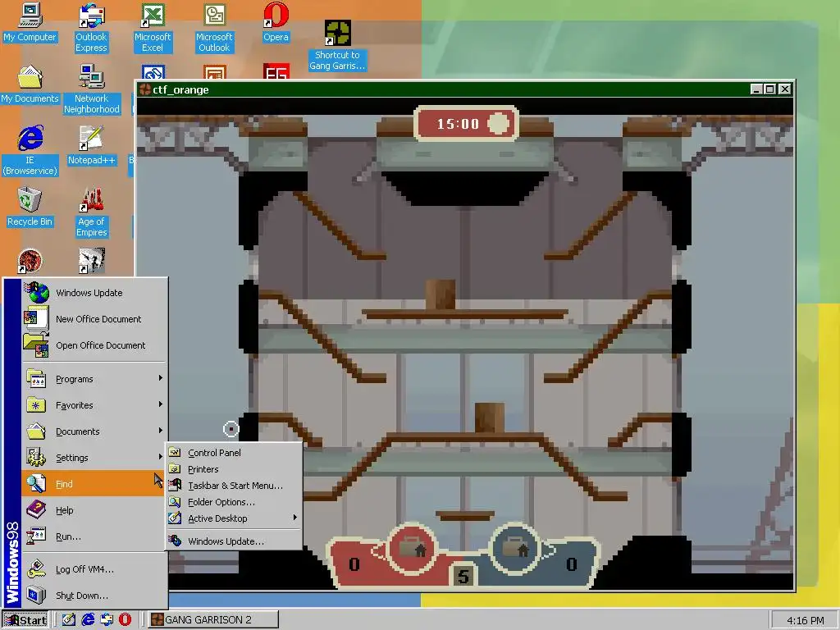This screenshot has height=630, width=840.
Task: Click the blue intelligence briefcase icon
Action: click(x=515, y=549)
